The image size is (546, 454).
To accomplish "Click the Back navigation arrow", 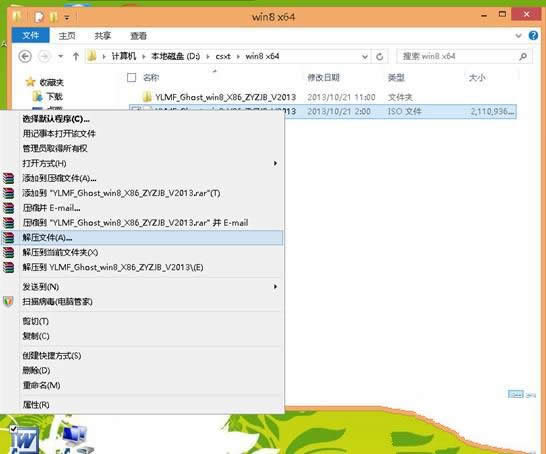I will point(25,56).
